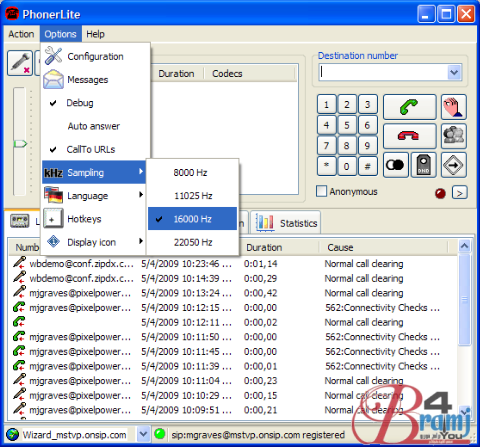Click the logbook cassette tab icon

click(20, 221)
